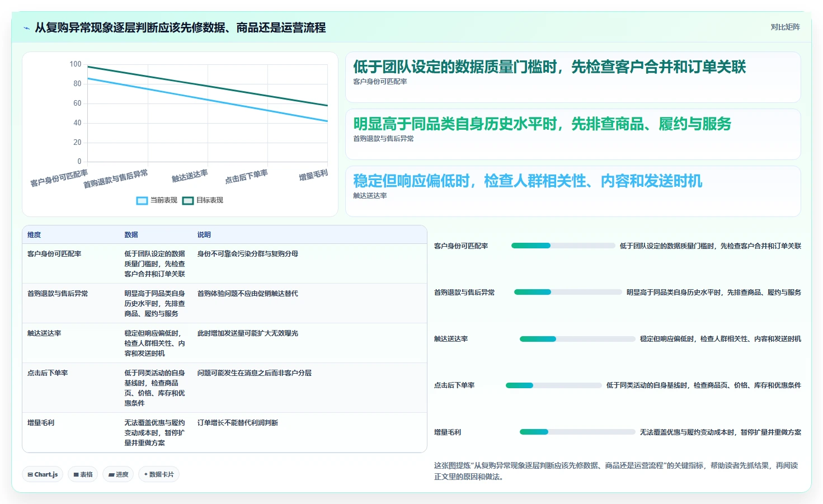Click the 进度 tag chip
The height and width of the screenshot is (504, 823).
(118, 474)
